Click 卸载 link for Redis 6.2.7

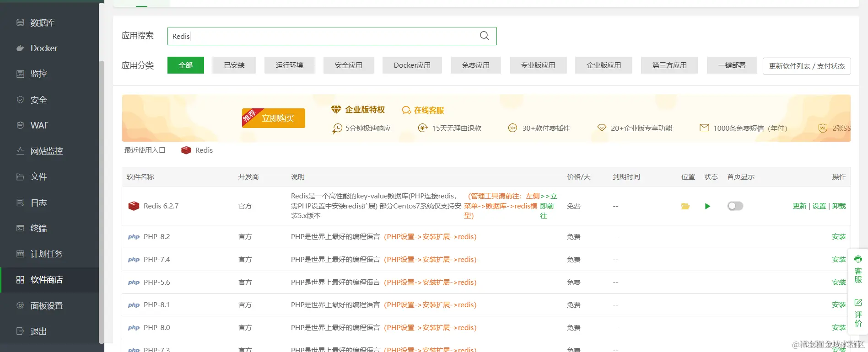click(x=839, y=206)
